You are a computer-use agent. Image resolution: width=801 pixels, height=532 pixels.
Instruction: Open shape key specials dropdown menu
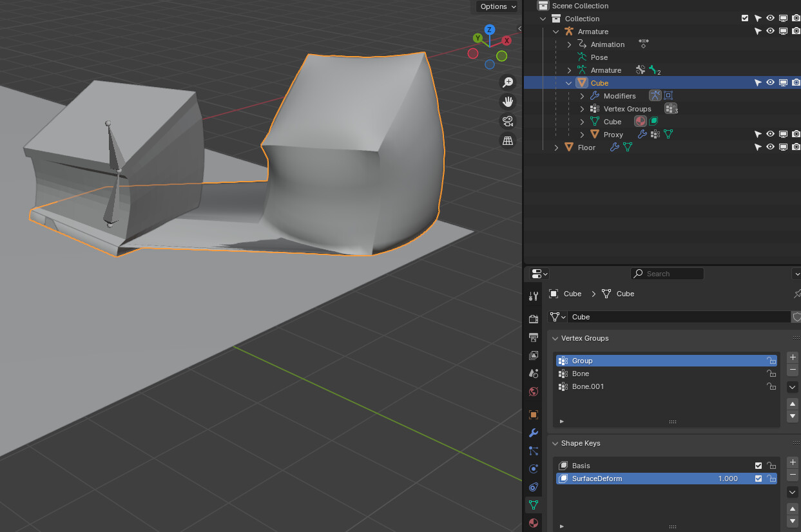click(x=793, y=492)
